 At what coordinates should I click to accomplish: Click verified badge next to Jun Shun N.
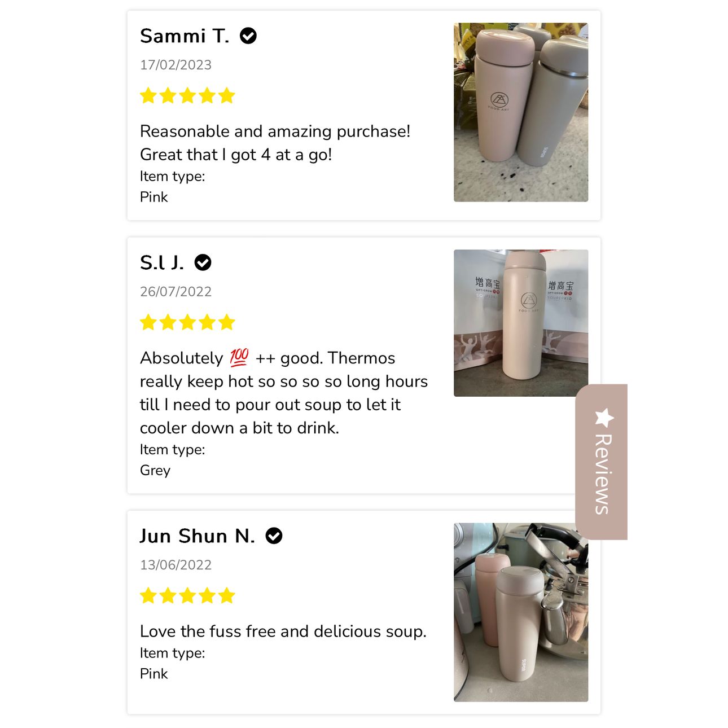pyautogui.click(x=274, y=536)
